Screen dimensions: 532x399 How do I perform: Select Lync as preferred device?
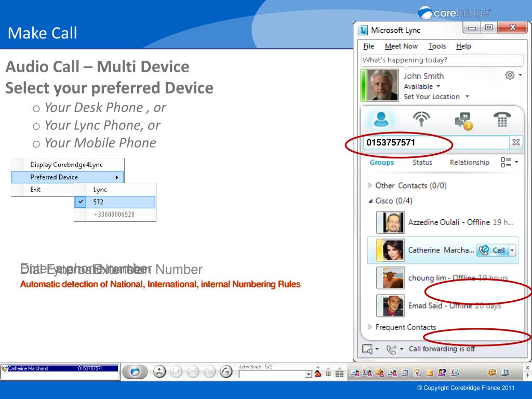[x=115, y=190]
